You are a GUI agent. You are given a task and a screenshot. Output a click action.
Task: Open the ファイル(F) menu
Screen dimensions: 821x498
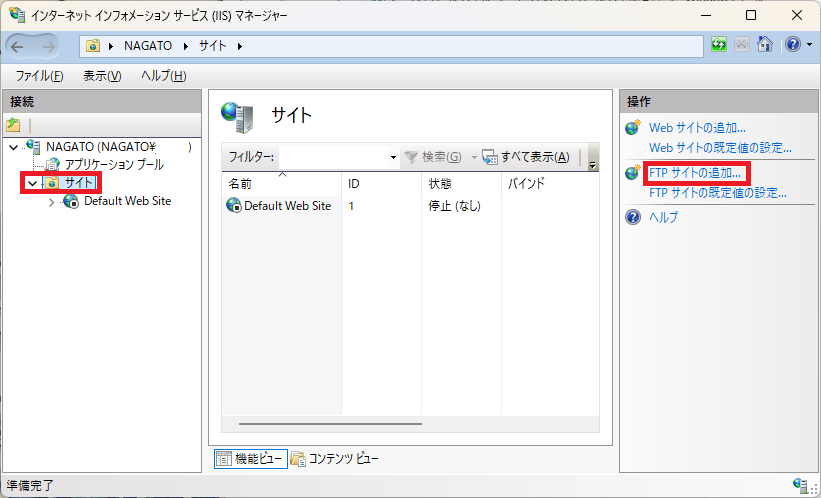click(39, 76)
